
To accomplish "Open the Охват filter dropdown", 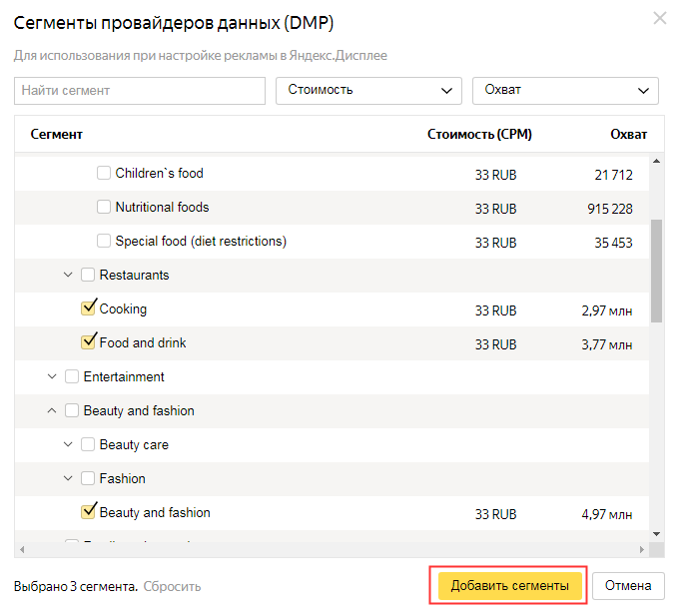I will 565,90.
